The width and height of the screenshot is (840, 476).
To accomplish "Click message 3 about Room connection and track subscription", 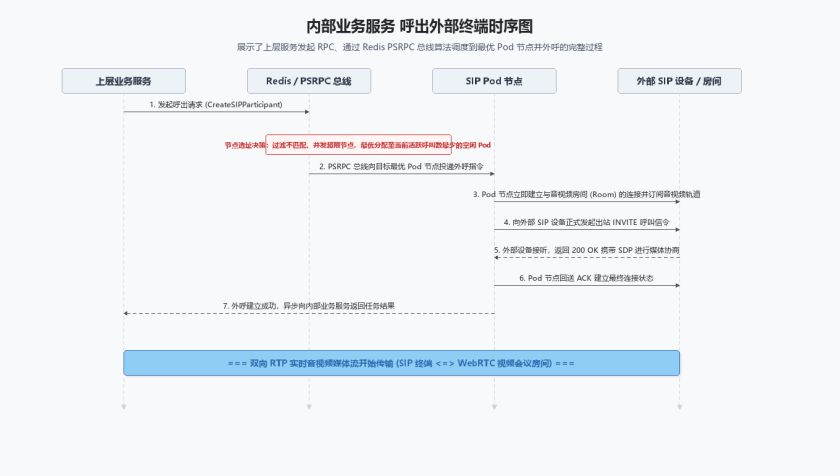I will pyautogui.click(x=587, y=194).
